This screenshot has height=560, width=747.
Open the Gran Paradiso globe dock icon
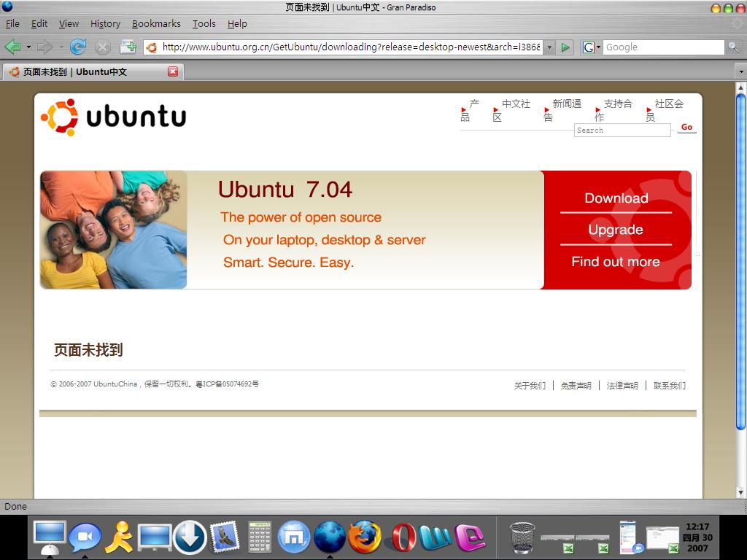coord(329,537)
